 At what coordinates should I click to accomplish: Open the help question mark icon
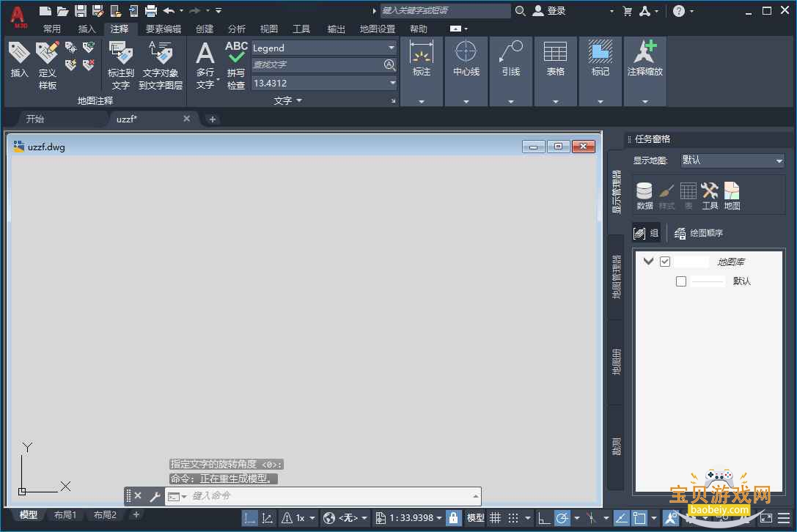pos(678,11)
